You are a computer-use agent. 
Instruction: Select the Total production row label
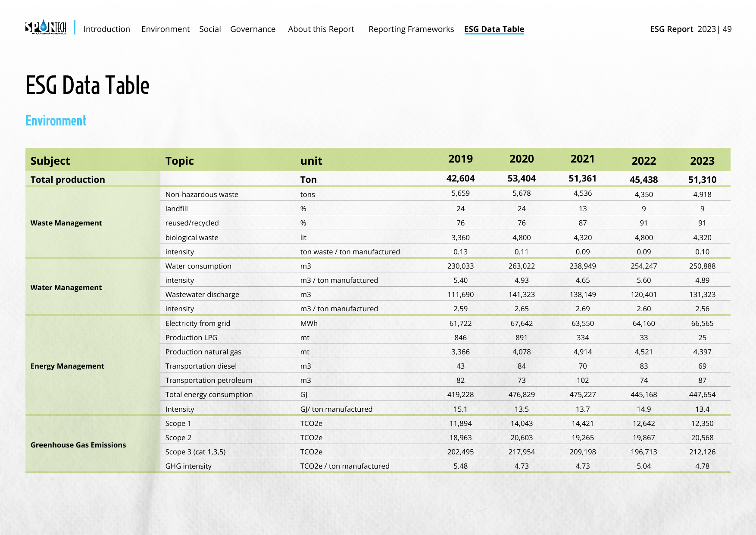68,179
